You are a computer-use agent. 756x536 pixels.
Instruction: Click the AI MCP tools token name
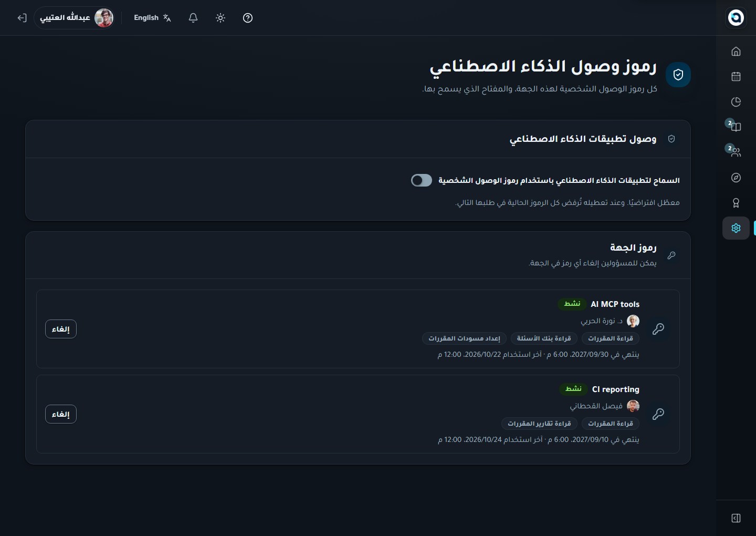615,304
